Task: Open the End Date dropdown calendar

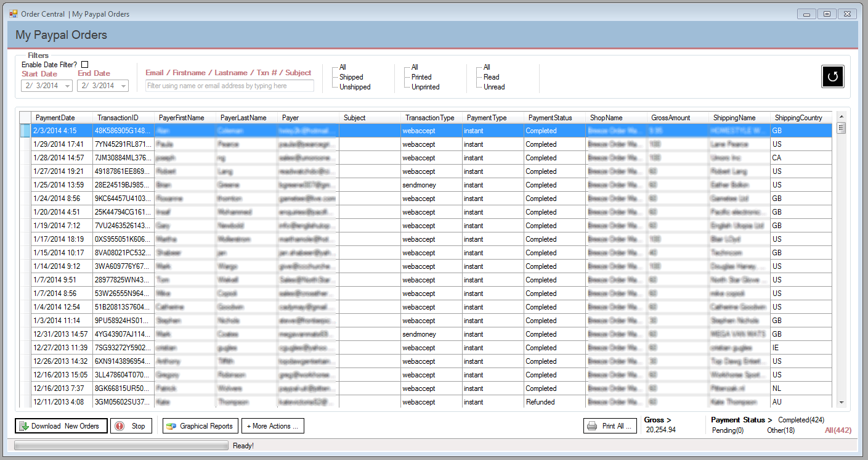Action: 123,86
